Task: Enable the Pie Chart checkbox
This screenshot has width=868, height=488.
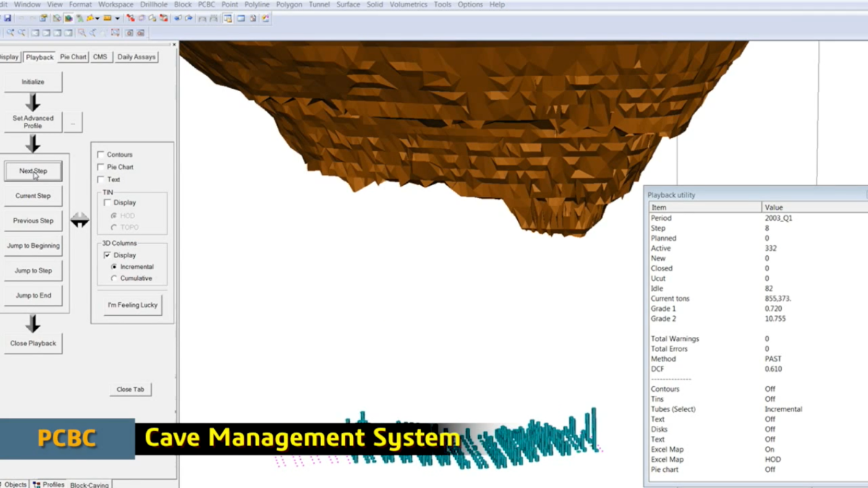Action: click(x=101, y=167)
